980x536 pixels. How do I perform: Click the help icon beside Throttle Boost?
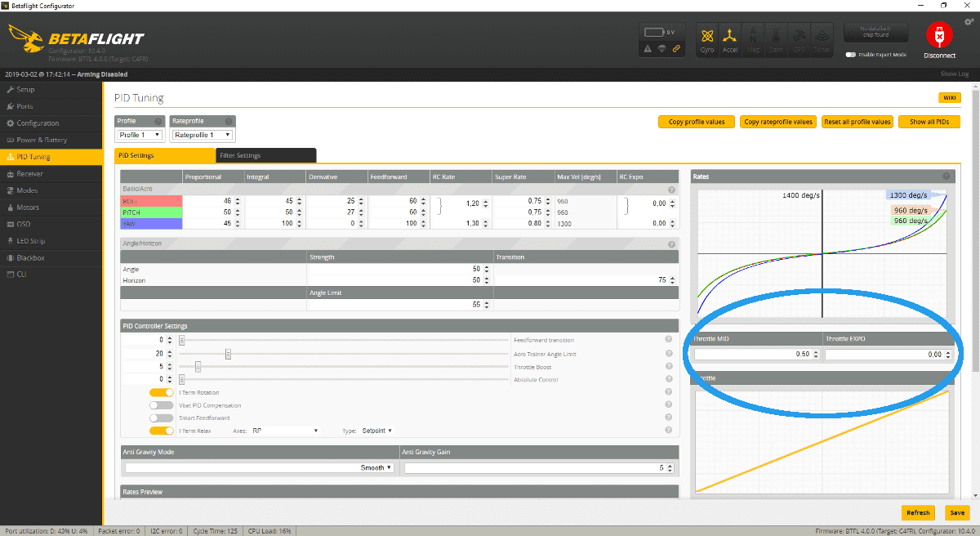668,367
